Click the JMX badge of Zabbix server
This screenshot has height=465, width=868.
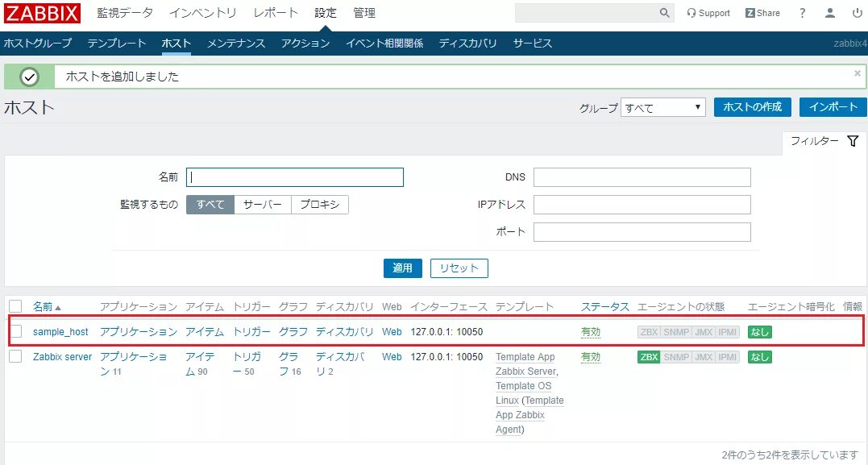click(x=704, y=357)
